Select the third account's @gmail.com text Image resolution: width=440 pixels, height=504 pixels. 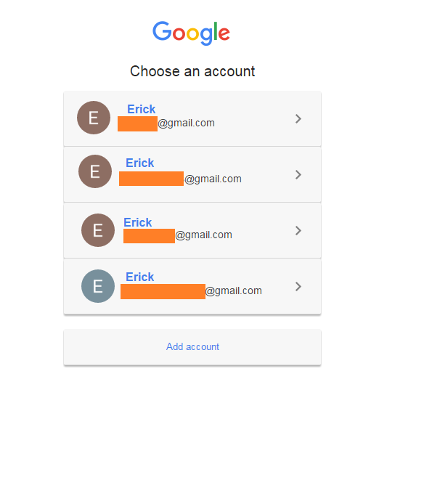204,235
